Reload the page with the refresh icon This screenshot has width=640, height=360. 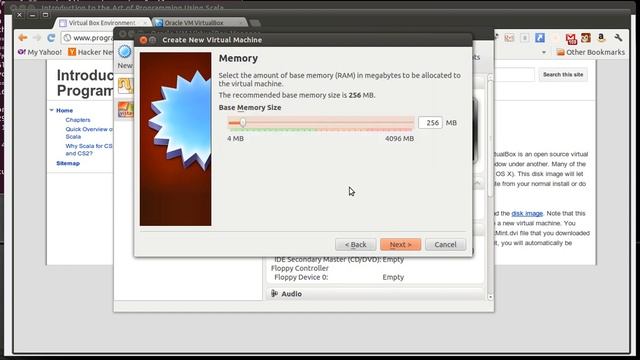pos(51,38)
